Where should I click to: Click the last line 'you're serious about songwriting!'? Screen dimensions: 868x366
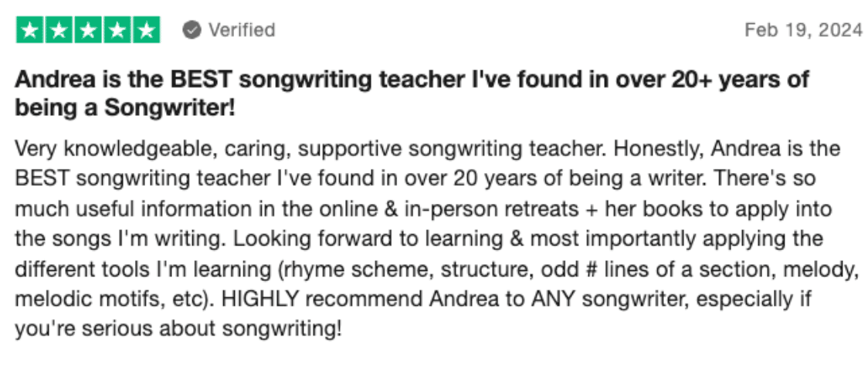pyautogui.click(x=178, y=327)
